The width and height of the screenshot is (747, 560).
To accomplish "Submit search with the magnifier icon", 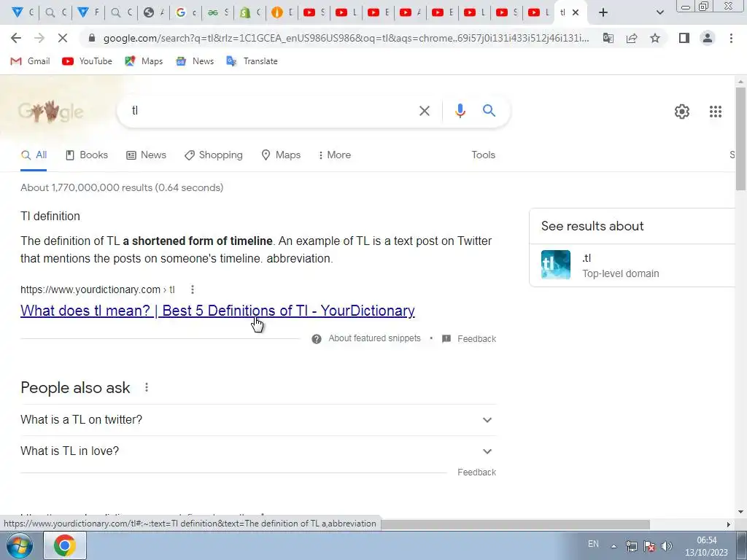I will pyautogui.click(x=489, y=111).
